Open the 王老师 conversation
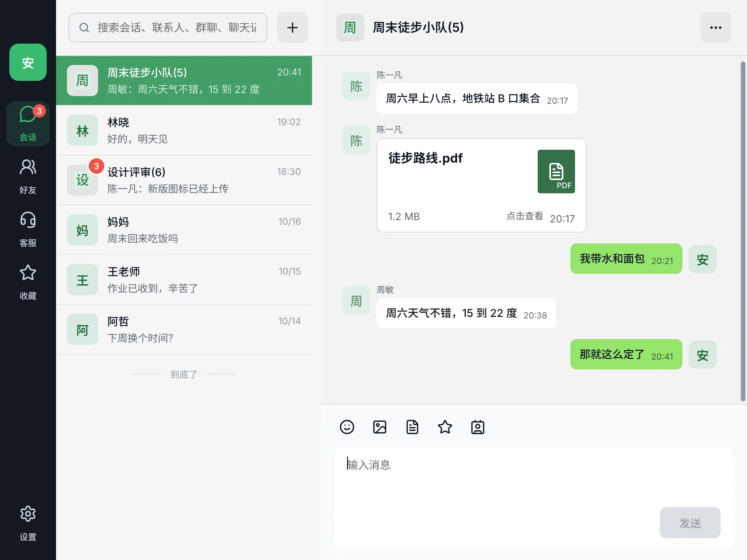The image size is (747, 560). (184, 280)
